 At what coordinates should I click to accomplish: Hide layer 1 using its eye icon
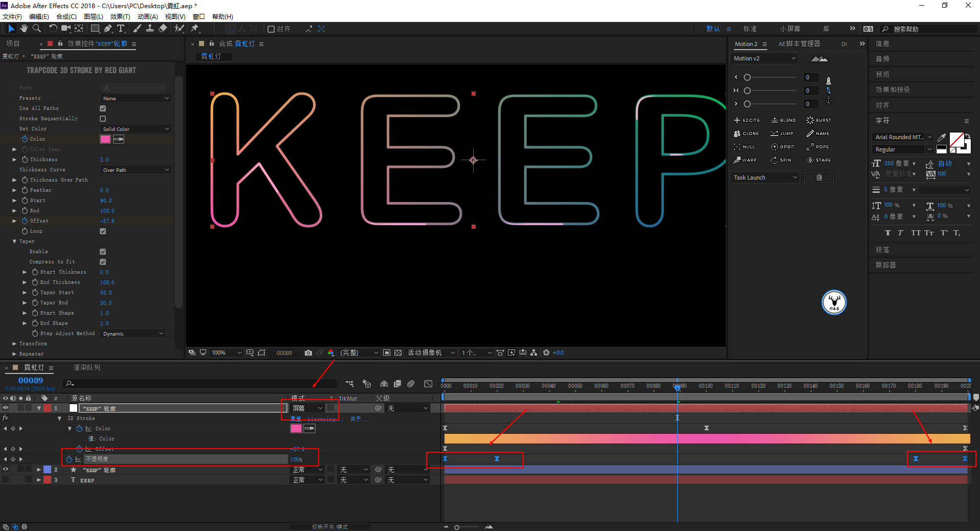tap(6, 408)
